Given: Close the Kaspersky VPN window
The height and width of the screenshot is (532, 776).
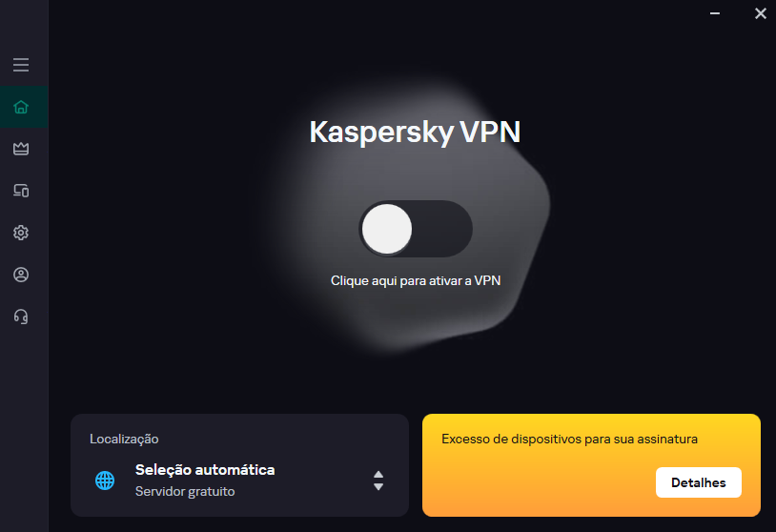Looking at the screenshot, I should 760,13.
